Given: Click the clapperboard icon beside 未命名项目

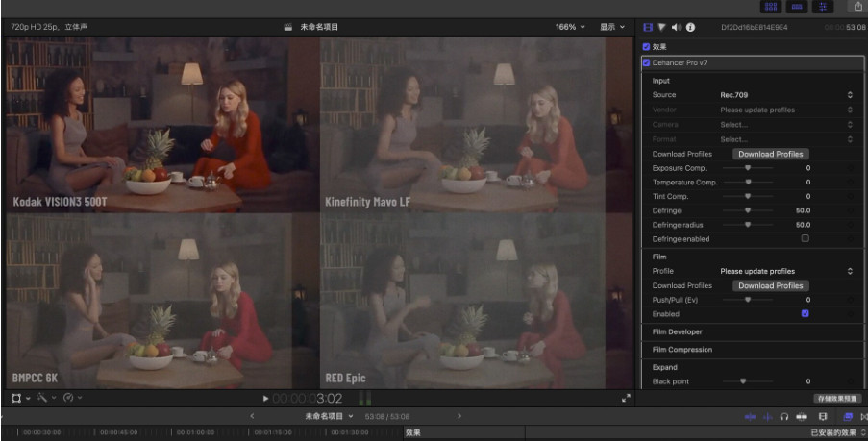Looking at the screenshot, I should (x=287, y=27).
